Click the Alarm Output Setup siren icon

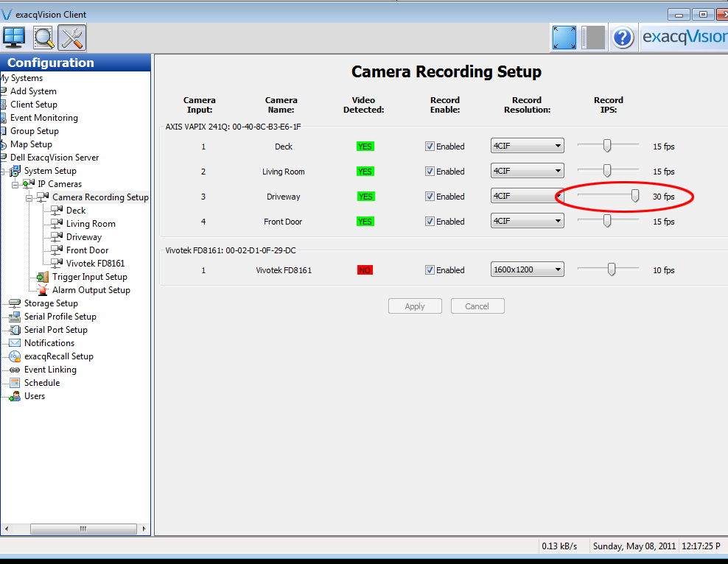[x=43, y=290]
